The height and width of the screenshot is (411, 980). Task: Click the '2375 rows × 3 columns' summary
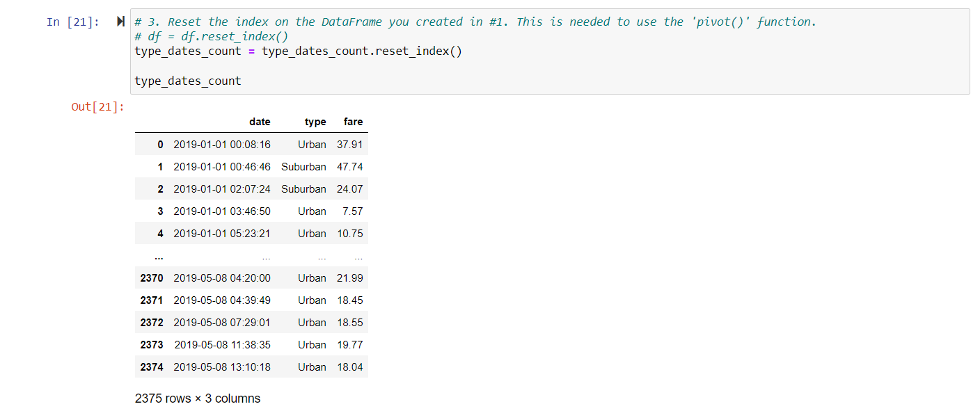click(198, 398)
